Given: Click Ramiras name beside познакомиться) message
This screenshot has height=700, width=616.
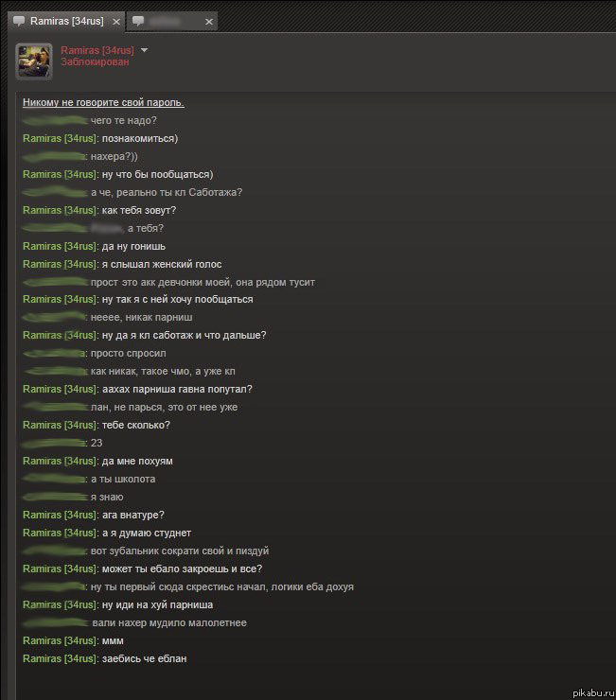Looking at the screenshot, I should click(x=60, y=138).
